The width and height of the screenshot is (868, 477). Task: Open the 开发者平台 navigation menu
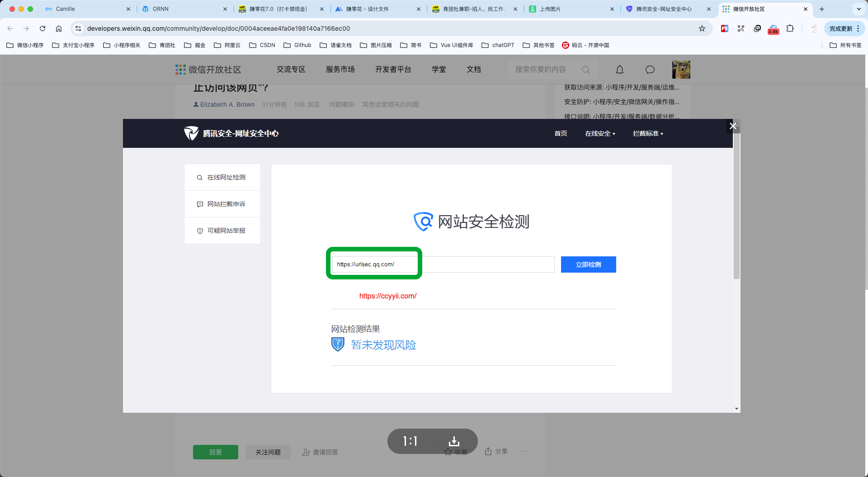(393, 70)
